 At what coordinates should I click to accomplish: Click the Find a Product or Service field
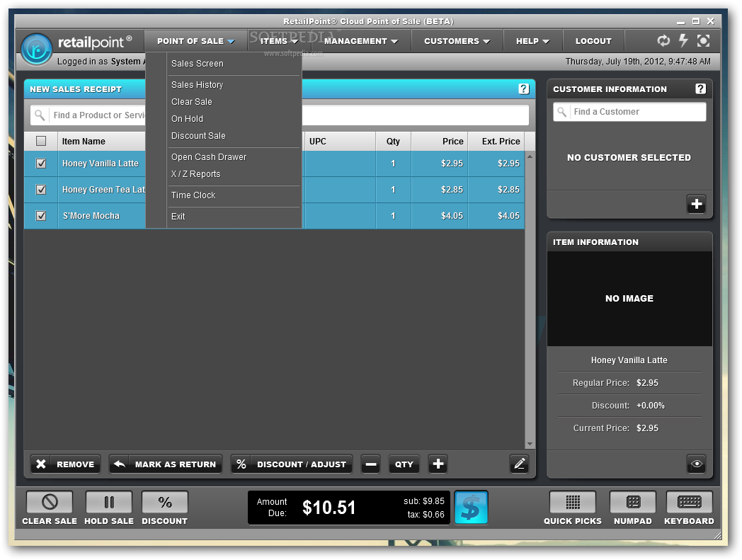click(279, 115)
